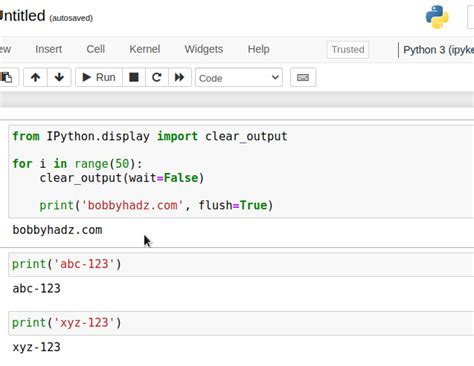Screen dimensions: 474x366
Task: Open the Cell menu
Action: (x=96, y=49)
